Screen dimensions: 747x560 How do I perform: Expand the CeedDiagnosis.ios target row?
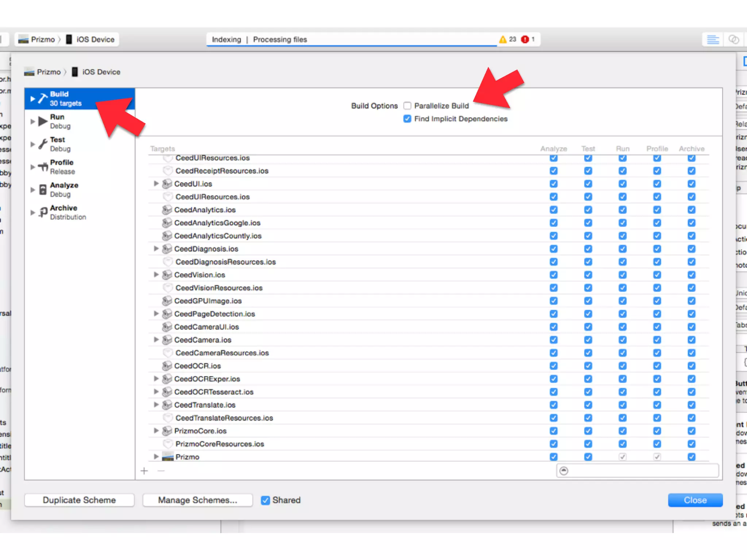pyautogui.click(x=156, y=249)
